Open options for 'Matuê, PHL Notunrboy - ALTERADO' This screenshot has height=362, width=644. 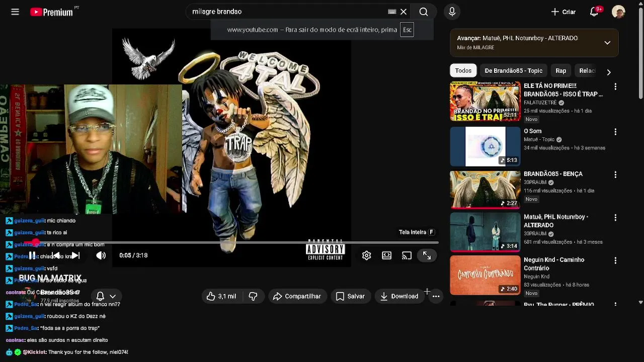click(x=615, y=218)
